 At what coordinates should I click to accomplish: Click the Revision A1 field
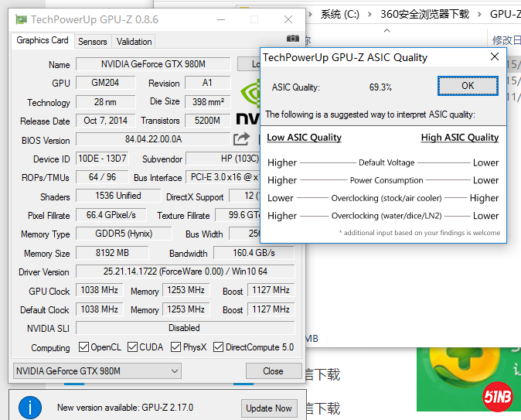207,83
